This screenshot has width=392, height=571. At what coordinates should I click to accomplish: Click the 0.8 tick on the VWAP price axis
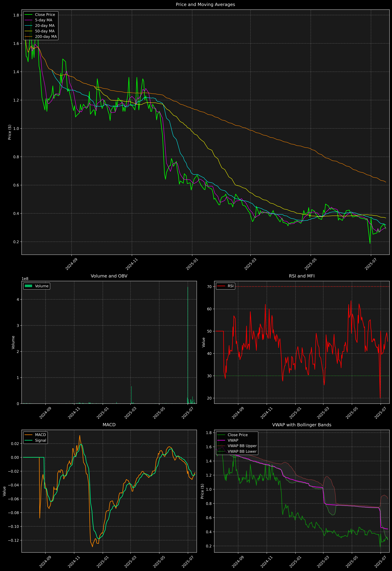coord(209,503)
